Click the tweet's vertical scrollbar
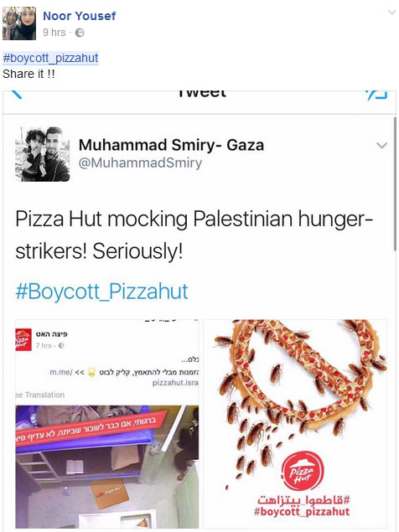 [395, 183]
